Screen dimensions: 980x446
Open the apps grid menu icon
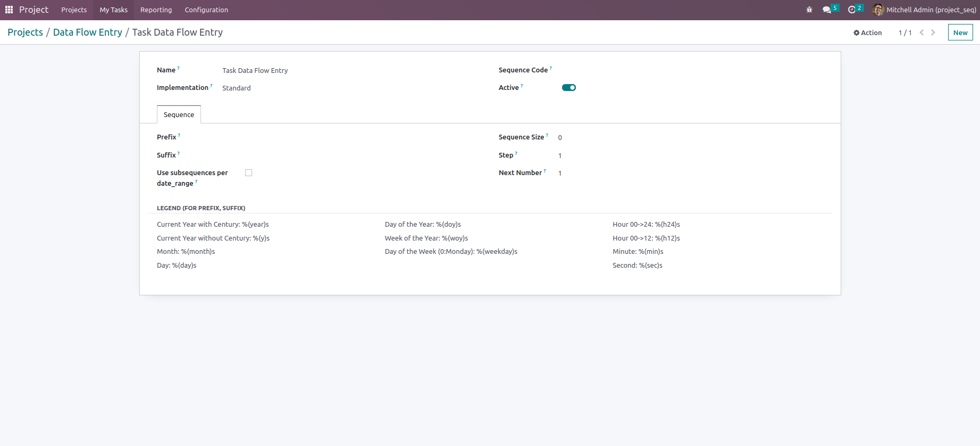click(x=9, y=10)
